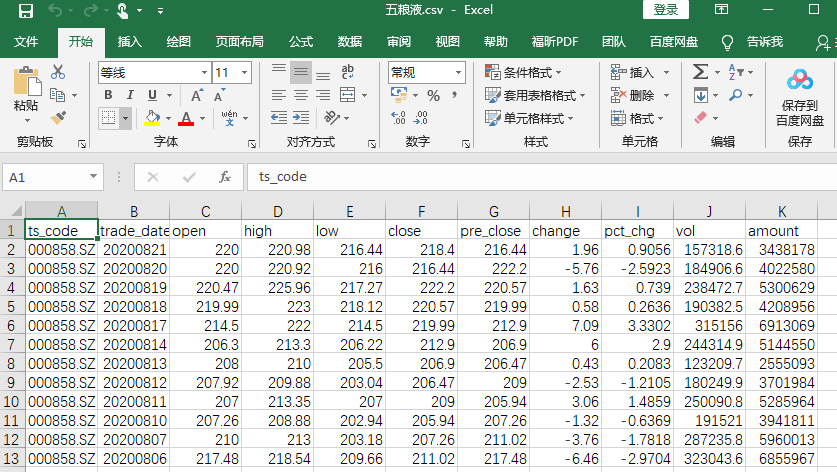Image resolution: width=837 pixels, height=472 pixels.
Task: Switch to the Data (数据) tab
Action: click(350, 42)
